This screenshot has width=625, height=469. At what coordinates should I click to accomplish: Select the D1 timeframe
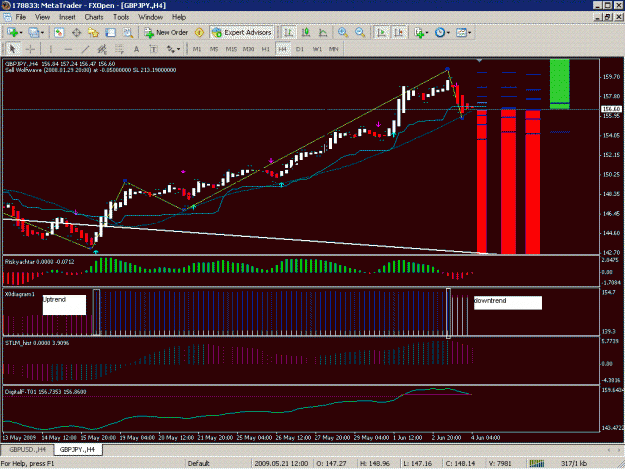pos(300,49)
